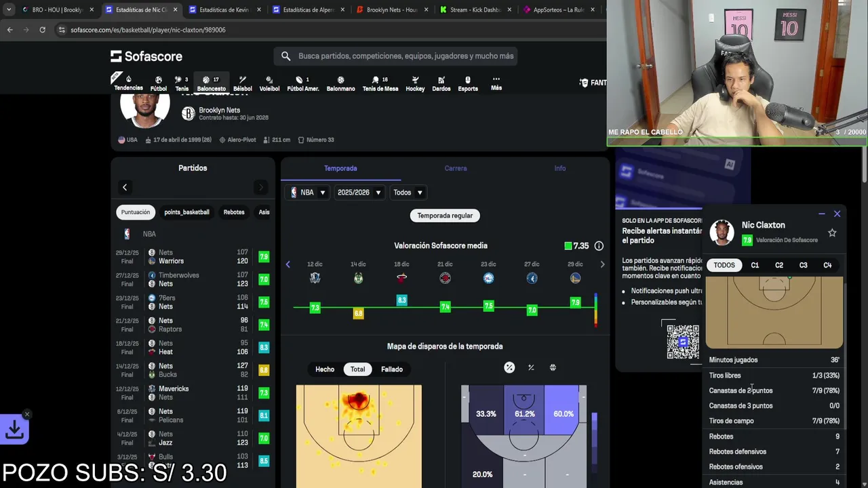868x488 pixels.
Task: Select the Puntuación stat chip
Action: click(x=136, y=212)
